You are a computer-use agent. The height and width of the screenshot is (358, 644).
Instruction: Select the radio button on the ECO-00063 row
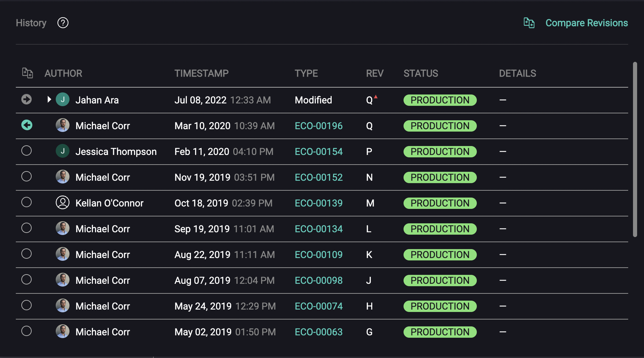[x=26, y=331]
